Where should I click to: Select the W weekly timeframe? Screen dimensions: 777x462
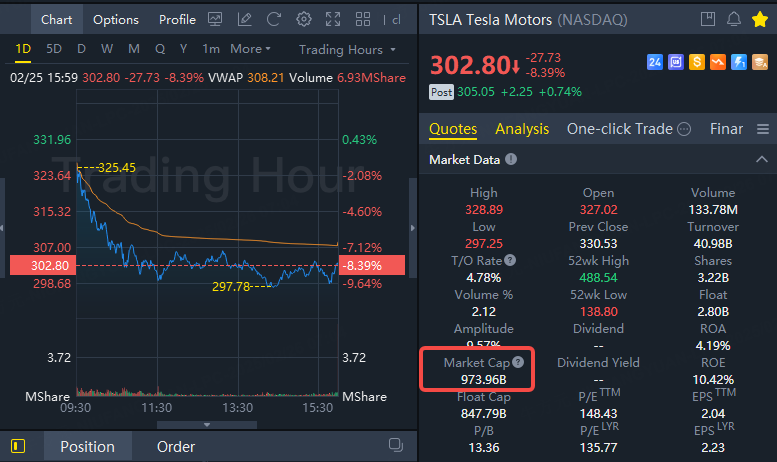(x=107, y=49)
